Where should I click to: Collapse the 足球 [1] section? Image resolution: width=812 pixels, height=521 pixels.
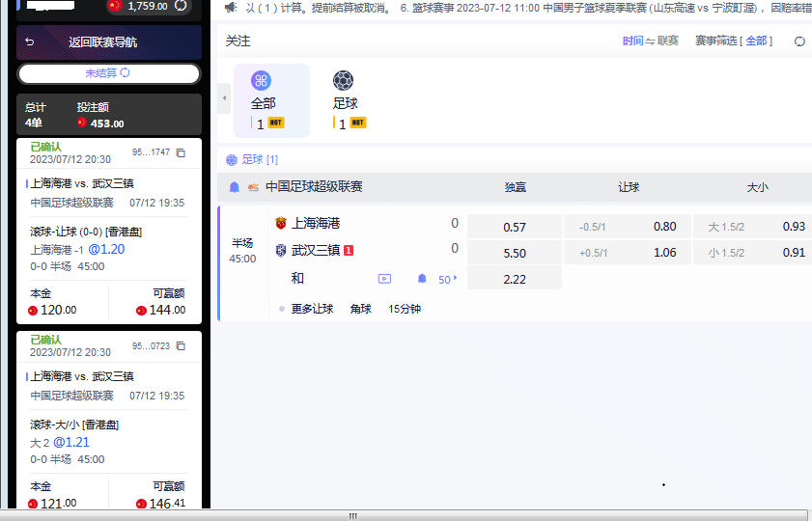point(260,159)
